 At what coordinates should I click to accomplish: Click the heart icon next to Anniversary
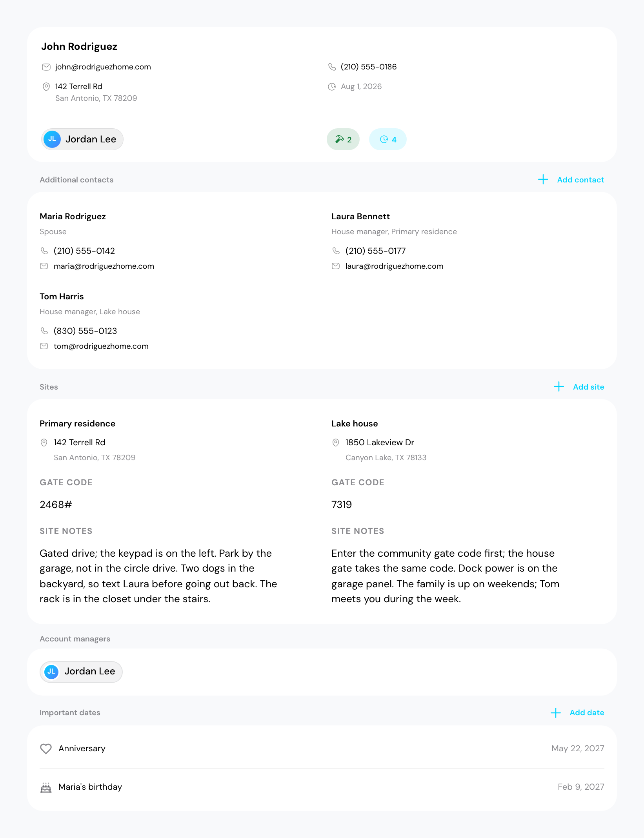[x=46, y=749]
